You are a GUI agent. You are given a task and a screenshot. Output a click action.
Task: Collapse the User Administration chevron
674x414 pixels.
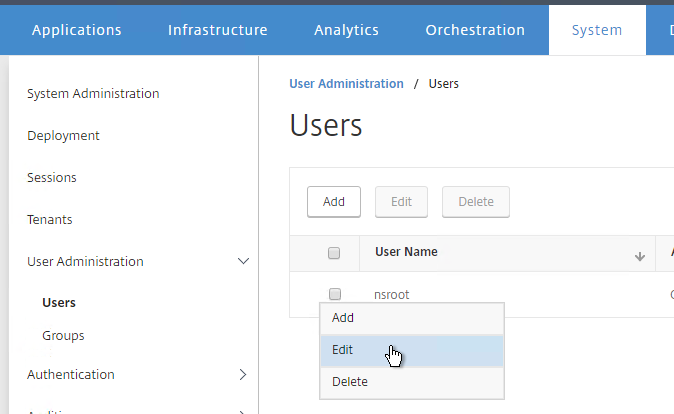click(x=243, y=261)
